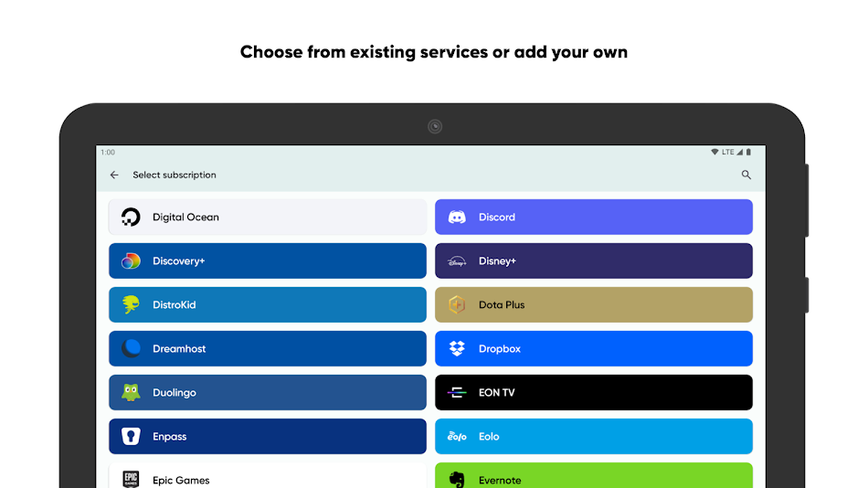Choose the Dota Plus subscription label
868x488 pixels.
(x=502, y=304)
